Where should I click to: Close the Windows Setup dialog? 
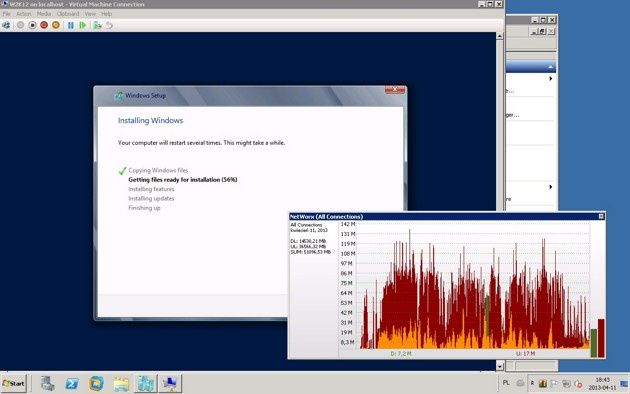click(395, 90)
